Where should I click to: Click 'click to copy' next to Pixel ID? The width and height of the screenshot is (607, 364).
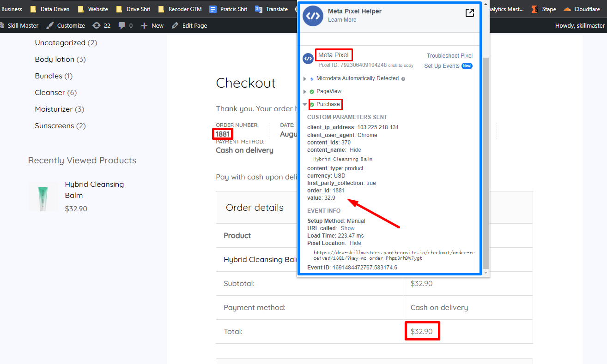[x=401, y=66]
